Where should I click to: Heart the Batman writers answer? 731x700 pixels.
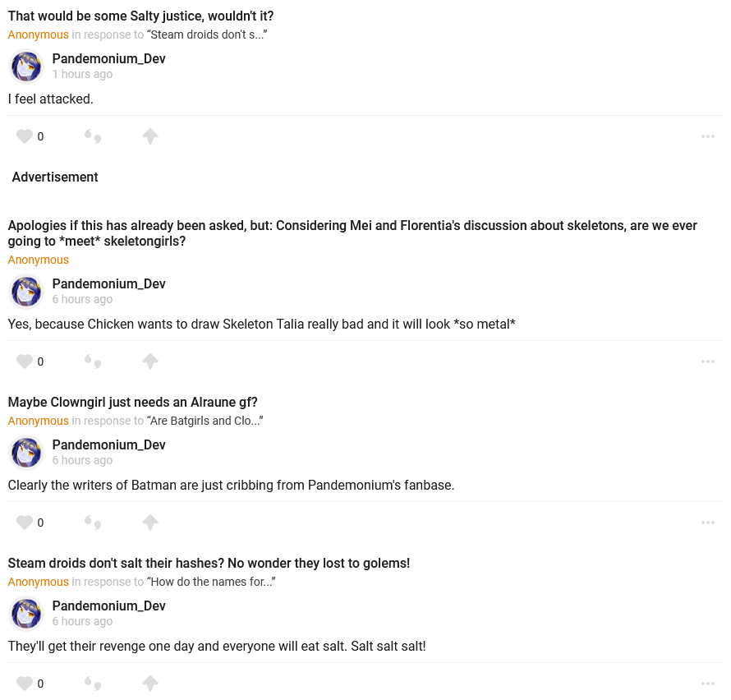25,523
